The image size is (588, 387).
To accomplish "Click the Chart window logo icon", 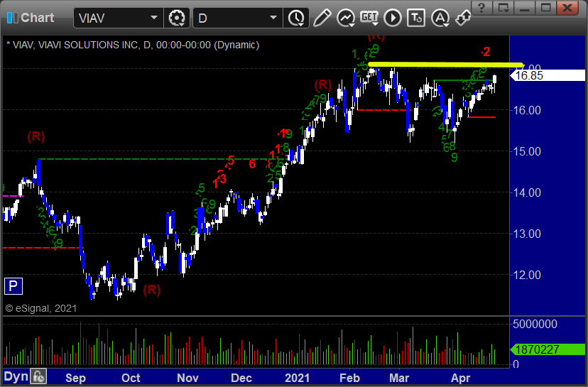I will click(x=12, y=18).
